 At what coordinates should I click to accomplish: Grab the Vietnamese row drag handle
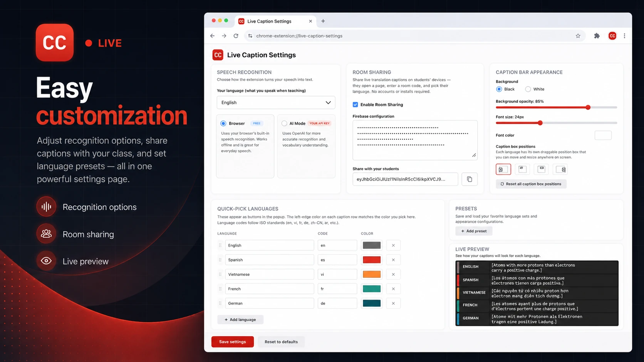point(220,274)
